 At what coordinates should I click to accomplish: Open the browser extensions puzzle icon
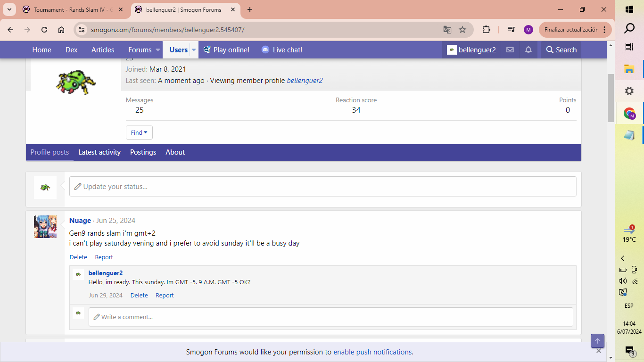[486, 30]
